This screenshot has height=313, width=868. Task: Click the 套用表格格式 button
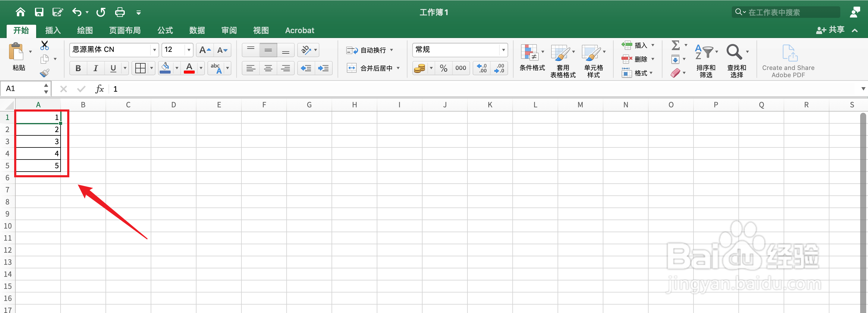(563, 61)
